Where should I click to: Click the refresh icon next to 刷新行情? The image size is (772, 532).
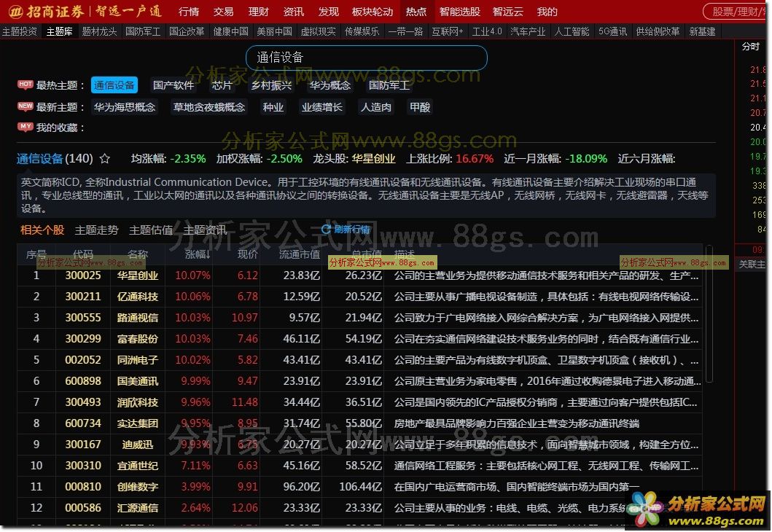(x=326, y=230)
